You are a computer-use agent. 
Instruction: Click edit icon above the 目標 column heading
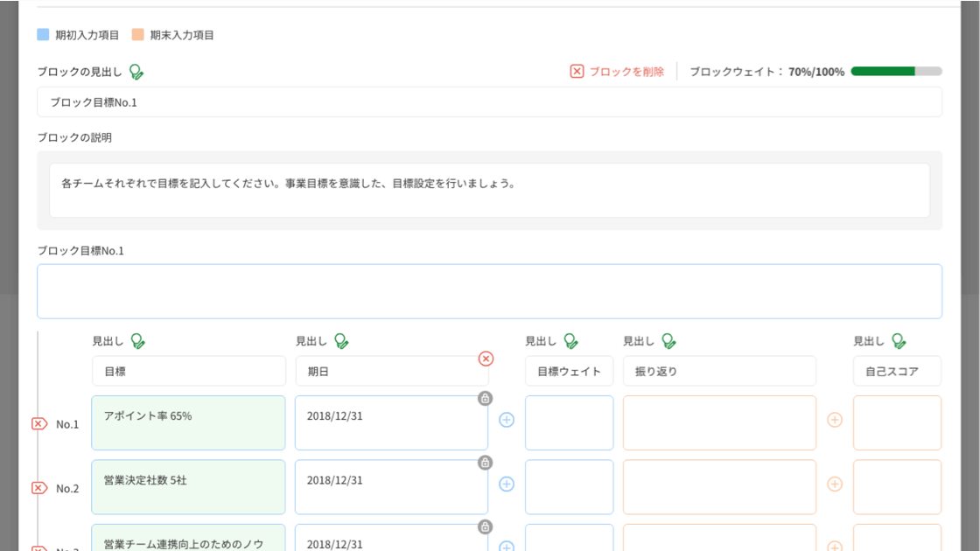pos(138,341)
